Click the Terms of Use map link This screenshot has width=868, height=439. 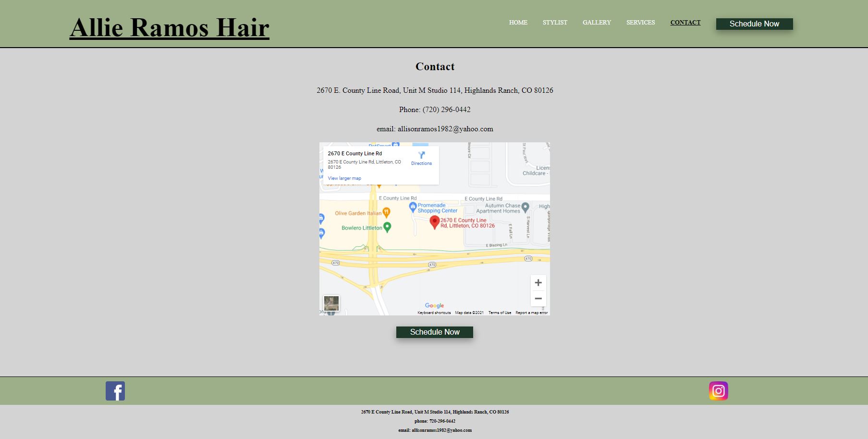click(500, 312)
